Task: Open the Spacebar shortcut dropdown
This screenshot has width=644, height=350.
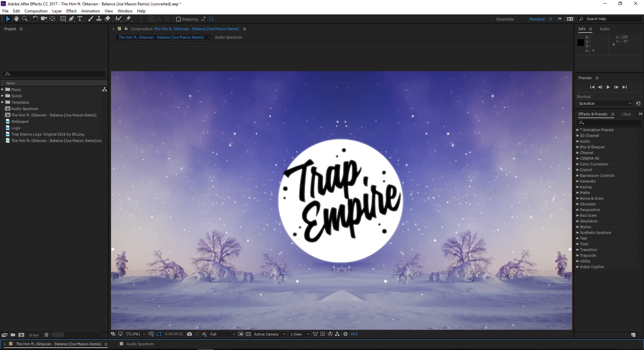Action: click(x=605, y=103)
